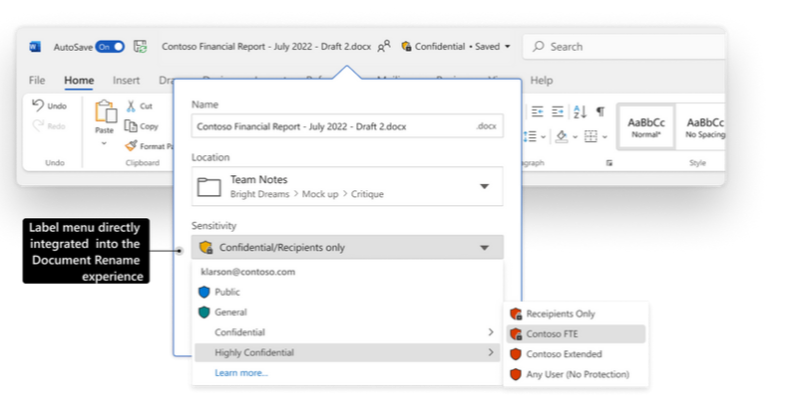Open the Borders dropdown arrow

pos(605,137)
